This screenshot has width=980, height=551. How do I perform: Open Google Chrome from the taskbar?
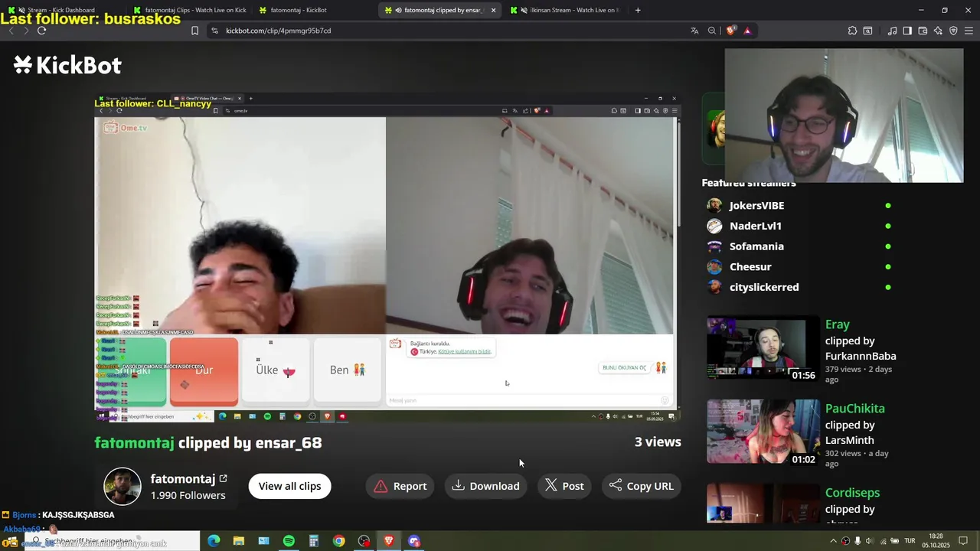click(338, 541)
